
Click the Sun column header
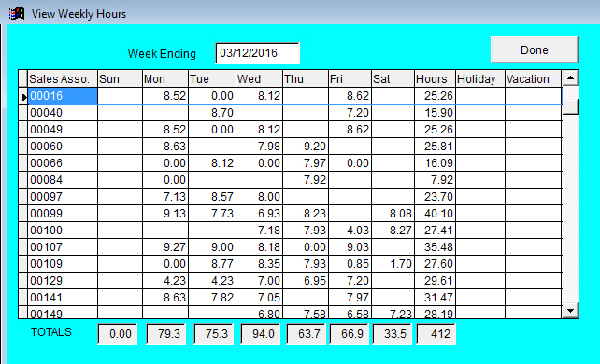tap(121, 78)
